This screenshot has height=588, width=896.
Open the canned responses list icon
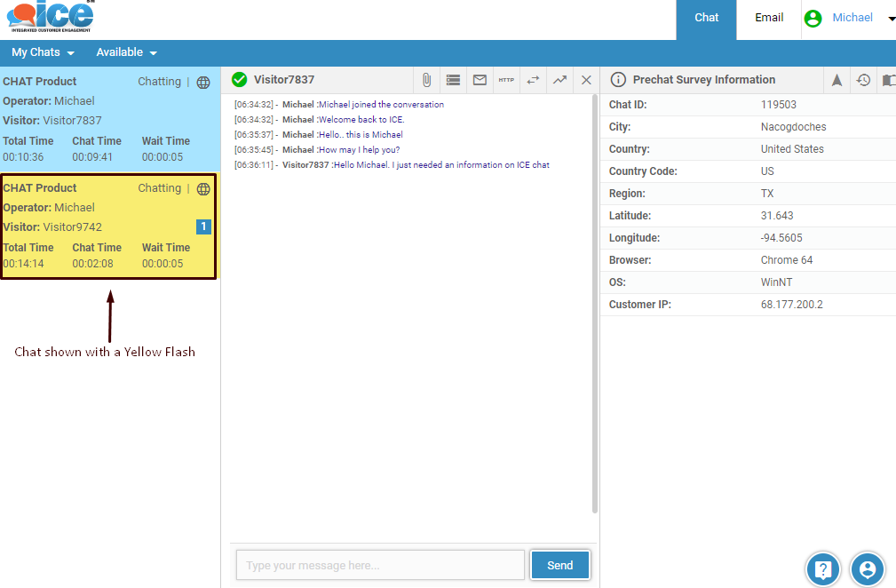(x=453, y=80)
